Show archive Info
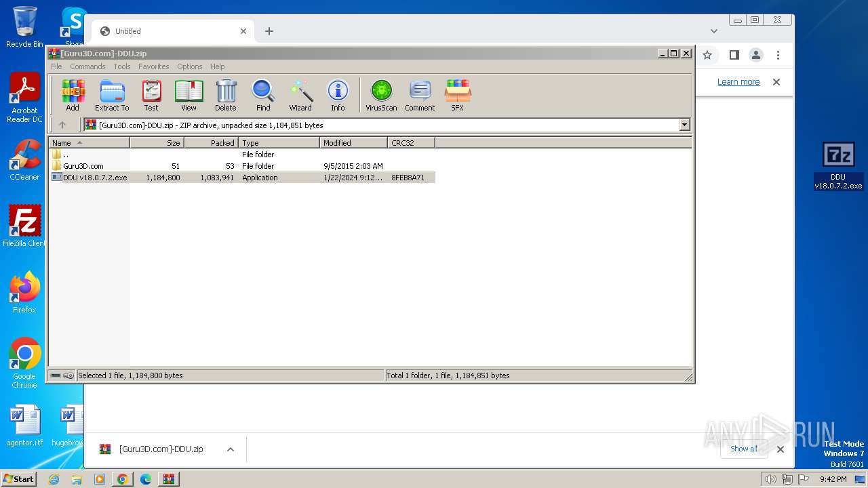This screenshot has height=488, width=868. [x=338, y=95]
